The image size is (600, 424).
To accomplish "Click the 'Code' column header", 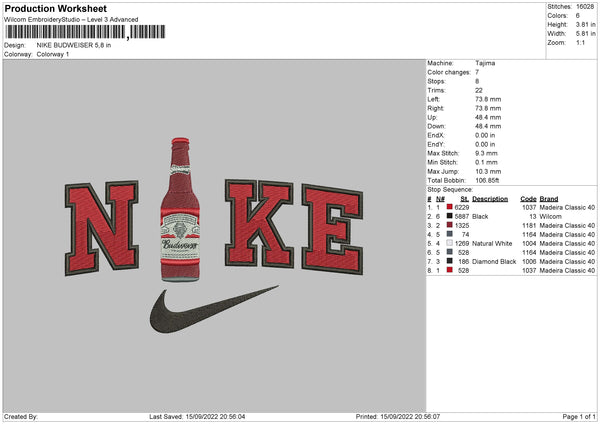I will (528, 199).
